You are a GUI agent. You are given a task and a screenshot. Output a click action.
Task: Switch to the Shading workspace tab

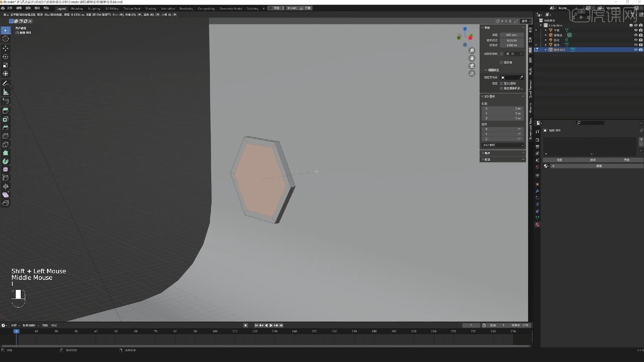(151, 8)
